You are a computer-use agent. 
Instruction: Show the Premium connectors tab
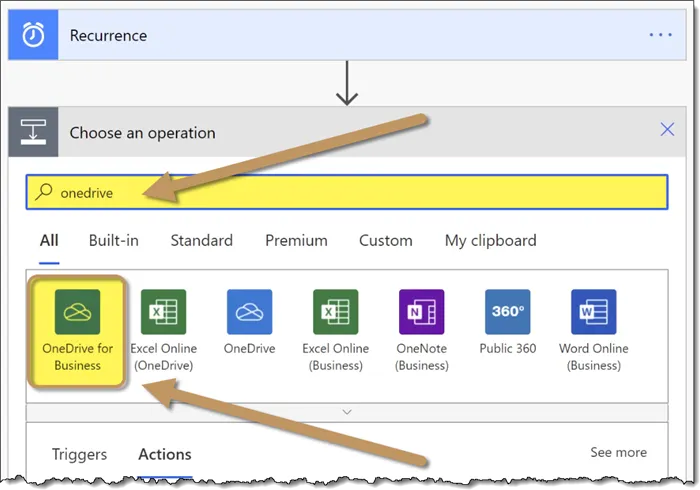coord(296,241)
